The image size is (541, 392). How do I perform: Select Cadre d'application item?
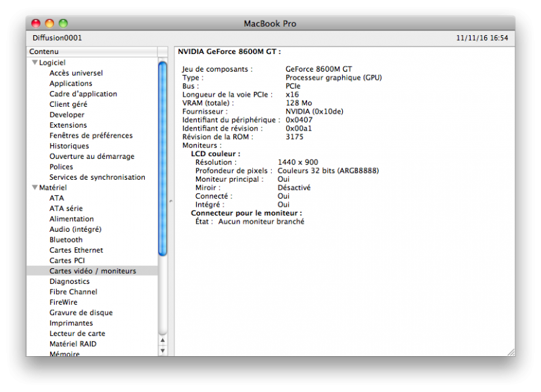(83, 94)
